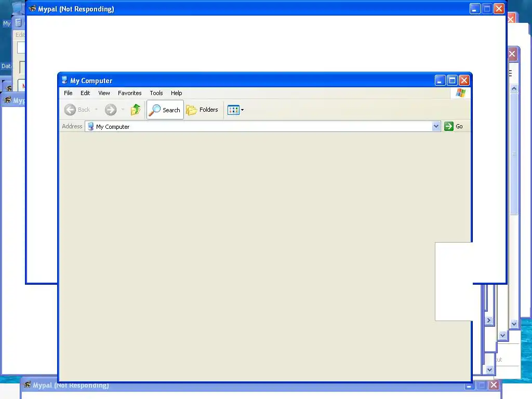Click the Address bar field
The width and height of the screenshot is (532, 399).
259,127
